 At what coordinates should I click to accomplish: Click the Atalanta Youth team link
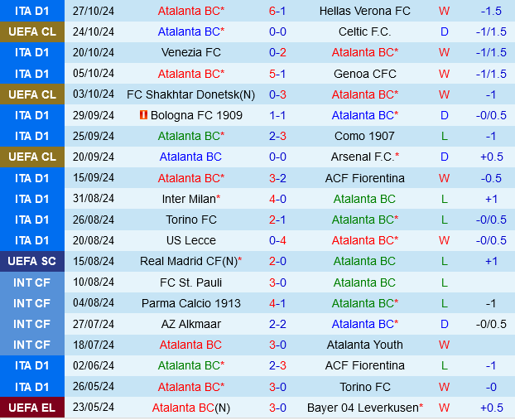pyautogui.click(x=364, y=345)
